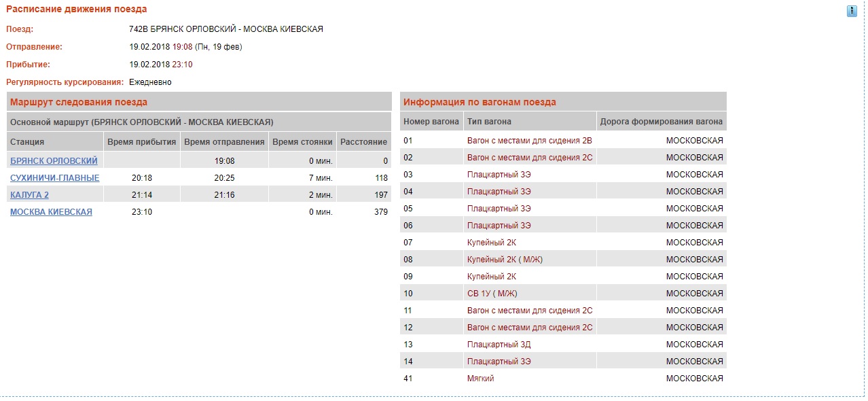868x401 pixels.
Task: Select wagon 01 type Вагон с местами для сидения 2В
Action: tap(530, 141)
